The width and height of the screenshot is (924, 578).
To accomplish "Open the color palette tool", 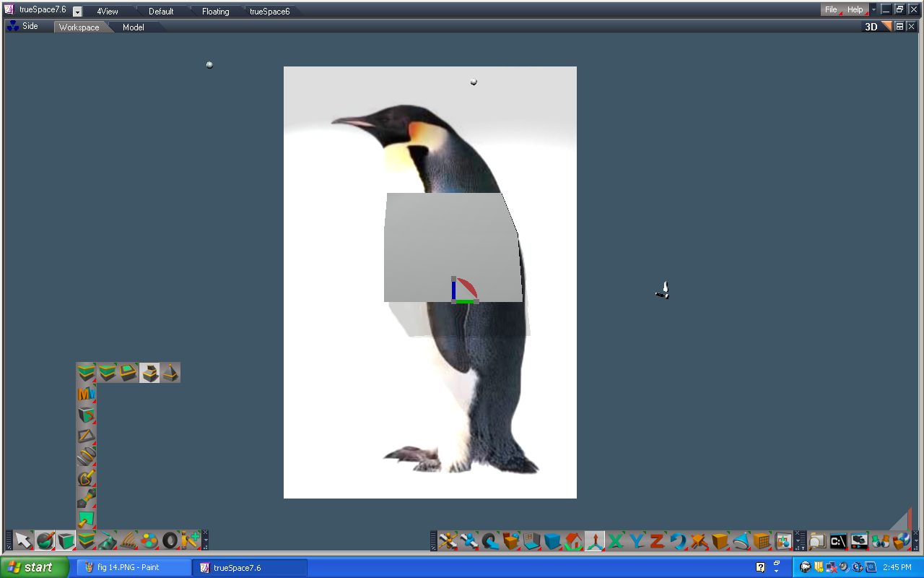I will pyautogui.click(x=149, y=540).
